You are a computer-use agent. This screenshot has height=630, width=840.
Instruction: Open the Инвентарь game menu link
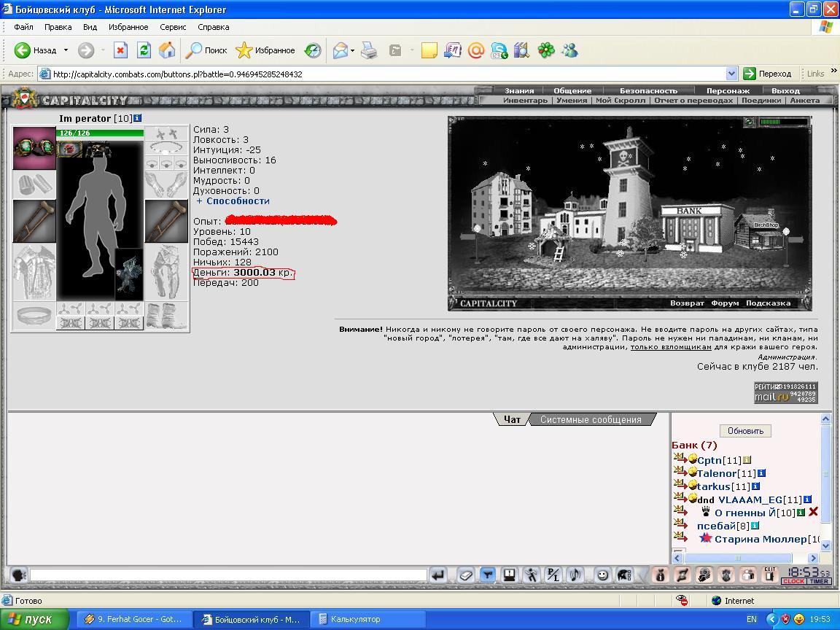(x=526, y=100)
